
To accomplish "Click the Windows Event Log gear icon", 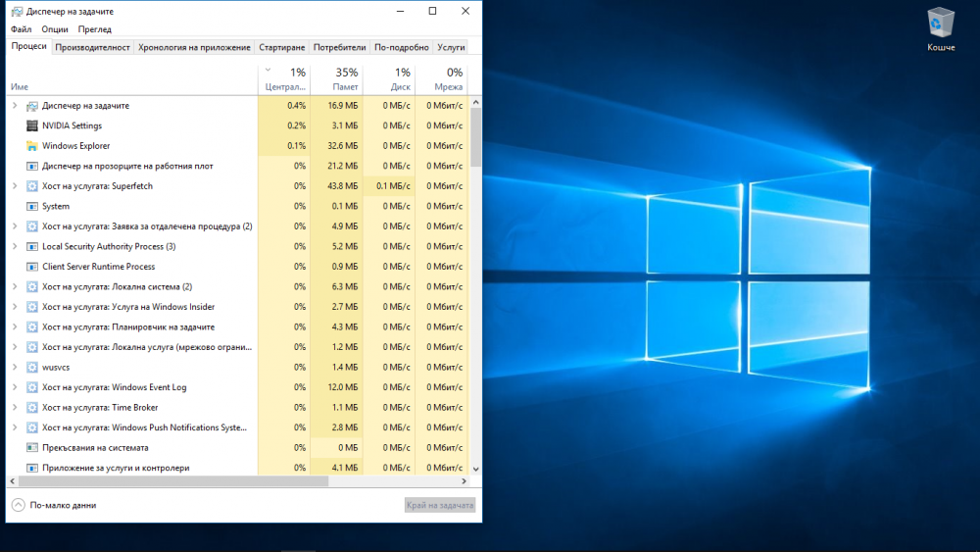I will pyautogui.click(x=32, y=387).
